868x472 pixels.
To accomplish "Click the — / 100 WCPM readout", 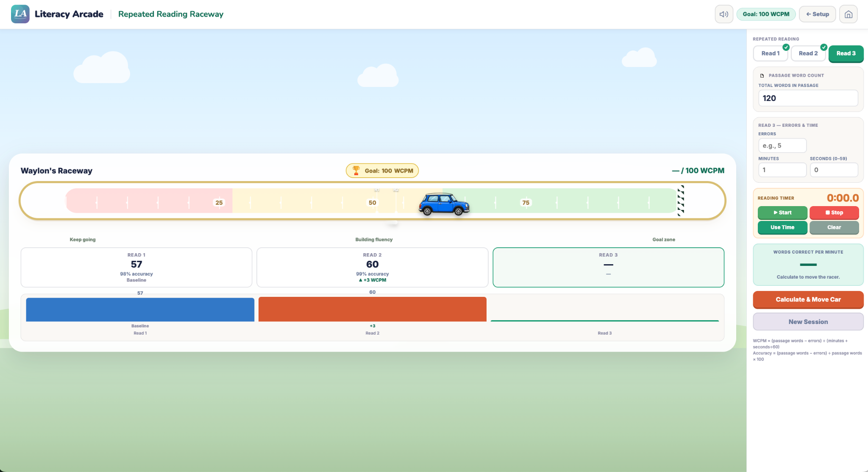I will 698,170.
